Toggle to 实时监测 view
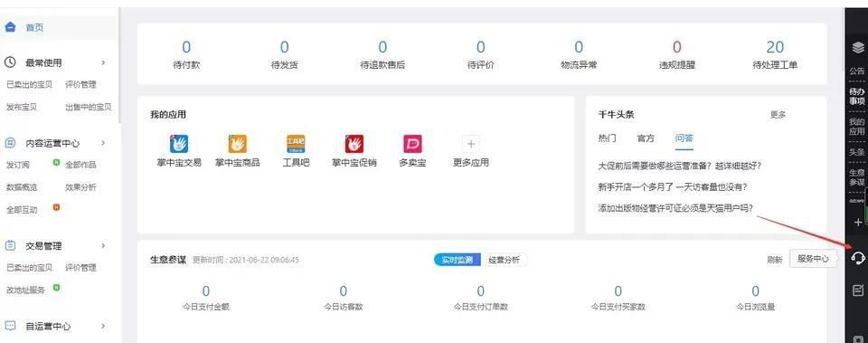Image resolution: width=868 pixels, height=343 pixels. [x=458, y=260]
